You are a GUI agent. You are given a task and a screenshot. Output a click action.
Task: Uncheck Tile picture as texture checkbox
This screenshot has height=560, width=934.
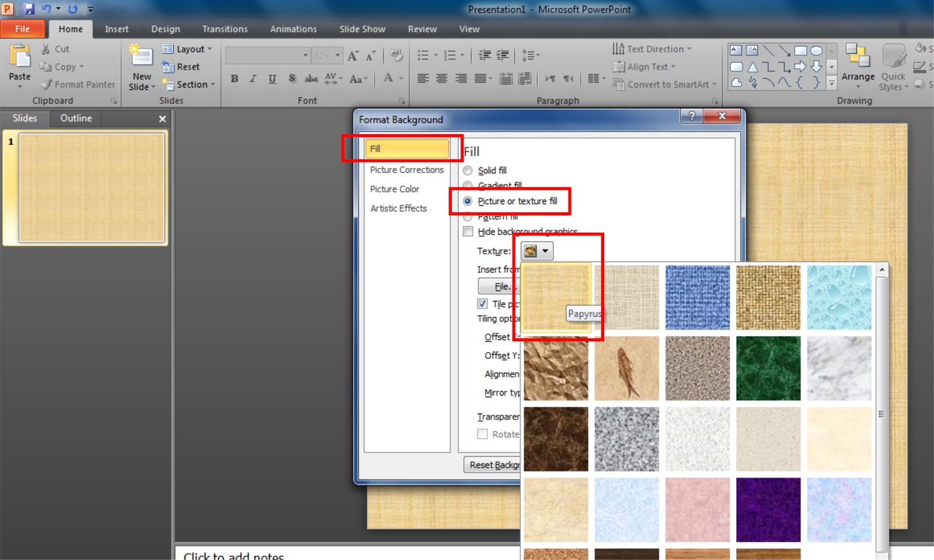(x=483, y=304)
